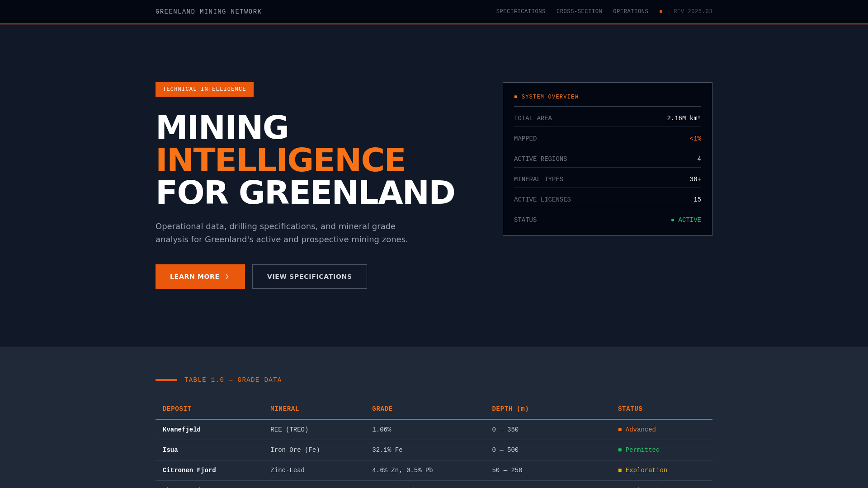Select the Mapped value <1%
Viewport: 868px width, 488px height.
[x=695, y=139]
